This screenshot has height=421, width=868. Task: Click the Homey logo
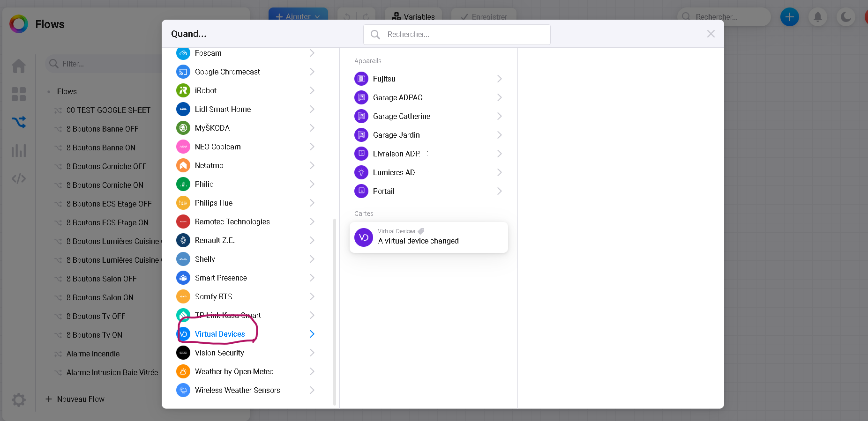tap(19, 24)
